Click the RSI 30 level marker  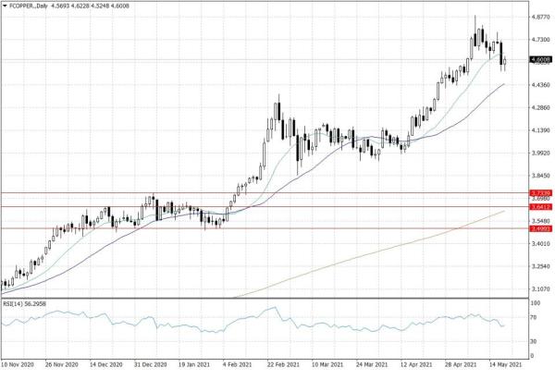click(534, 341)
